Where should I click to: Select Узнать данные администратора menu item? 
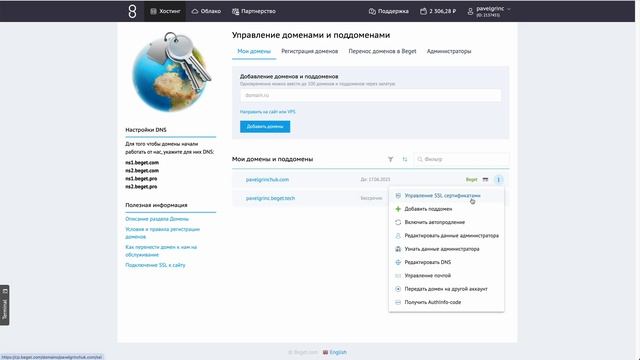(x=446, y=249)
